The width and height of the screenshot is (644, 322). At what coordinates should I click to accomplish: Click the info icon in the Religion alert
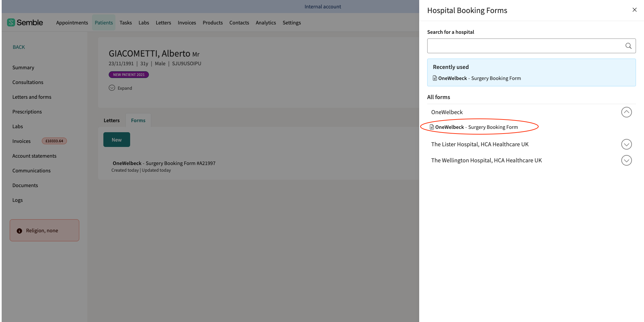[19, 231]
